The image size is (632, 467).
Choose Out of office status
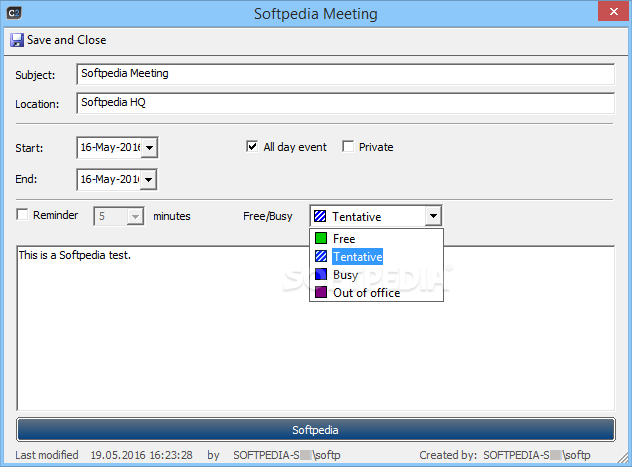click(376, 293)
